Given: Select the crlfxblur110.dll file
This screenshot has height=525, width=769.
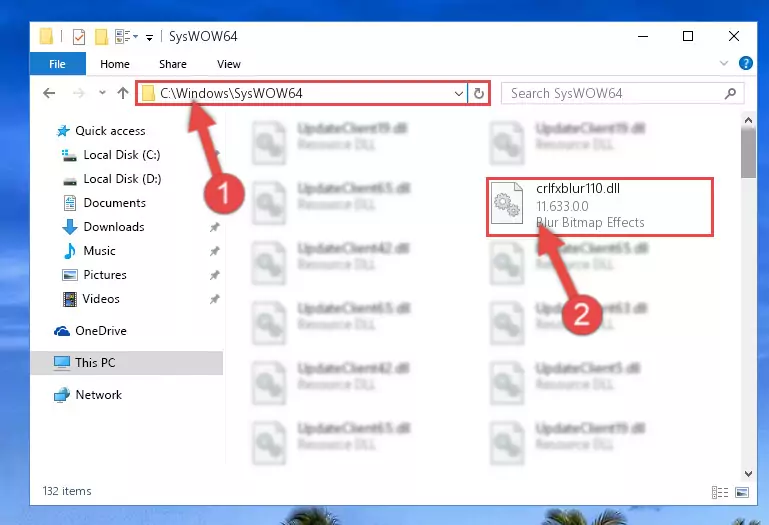Looking at the screenshot, I should click(x=599, y=207).
